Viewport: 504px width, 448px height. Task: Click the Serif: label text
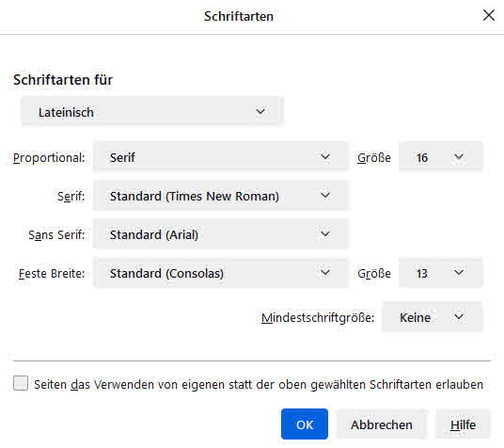click(x=71, y=197)
